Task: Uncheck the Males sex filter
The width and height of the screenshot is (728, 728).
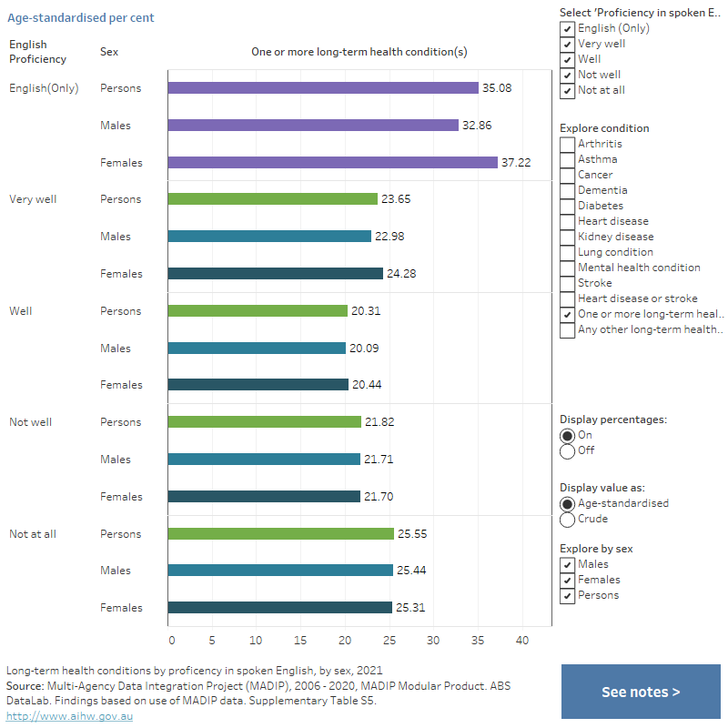Action: (x=567, y=564)
